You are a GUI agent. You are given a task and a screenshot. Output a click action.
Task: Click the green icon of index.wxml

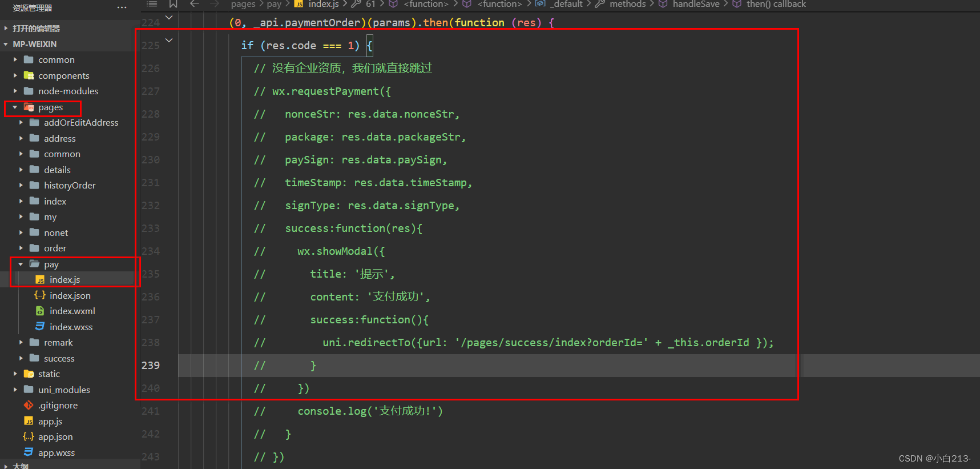point(40,311)
